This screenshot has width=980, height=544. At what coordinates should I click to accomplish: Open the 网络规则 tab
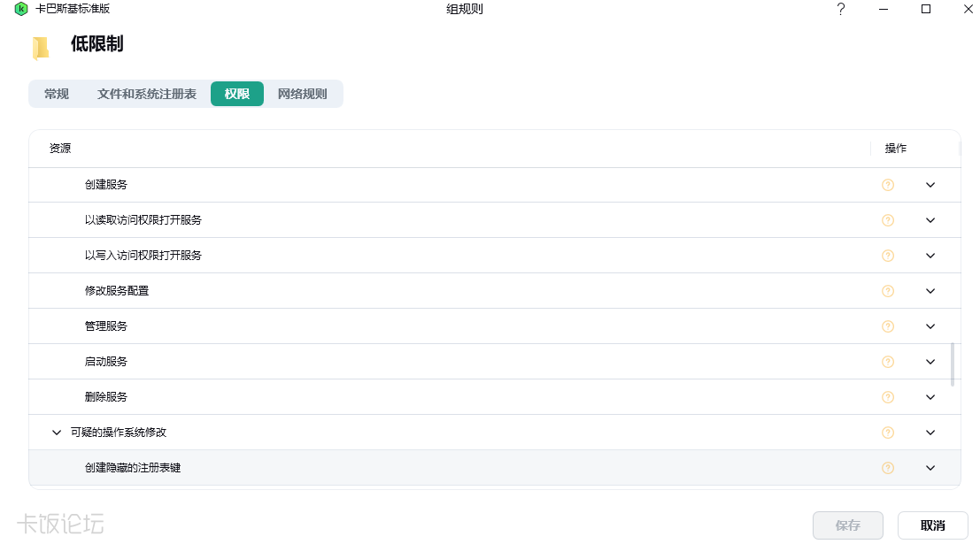(303, 94)
